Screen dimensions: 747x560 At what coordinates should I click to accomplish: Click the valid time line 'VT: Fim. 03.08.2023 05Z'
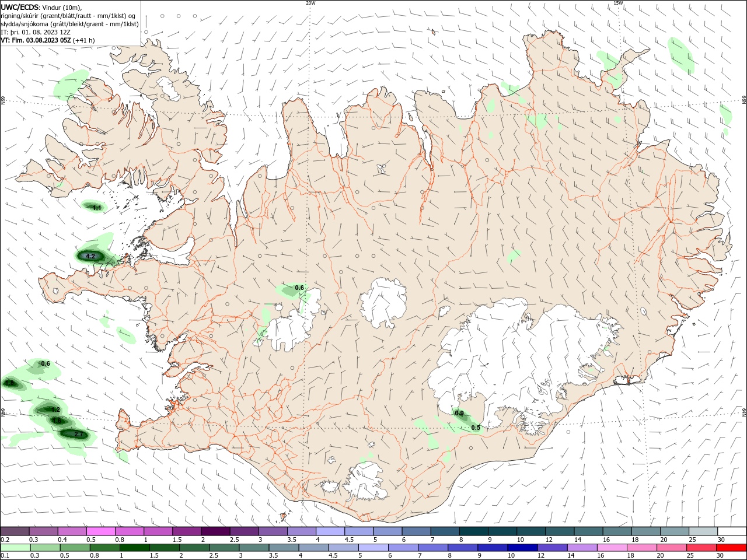35,40
